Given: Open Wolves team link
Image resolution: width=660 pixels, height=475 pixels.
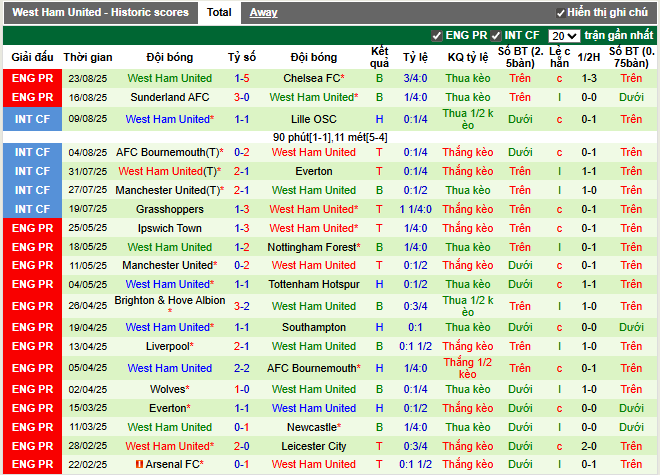Looking at the screenshot, I should click(168, 389).
